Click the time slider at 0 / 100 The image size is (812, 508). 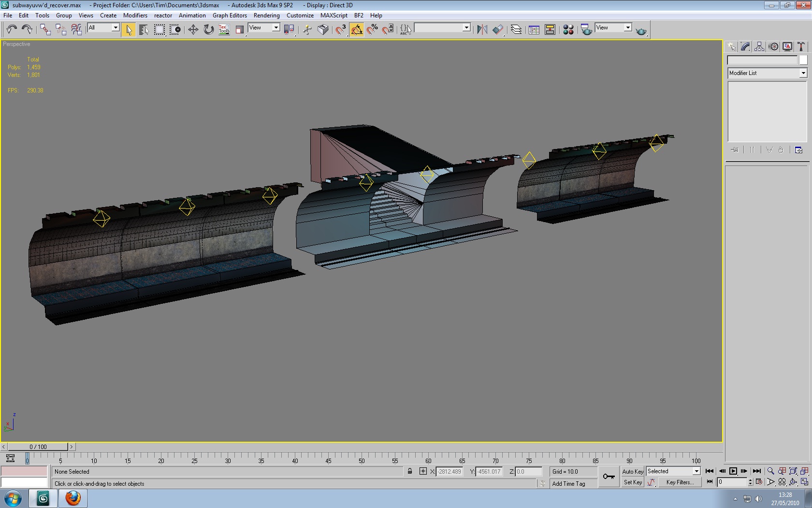(x=38, y=447)
